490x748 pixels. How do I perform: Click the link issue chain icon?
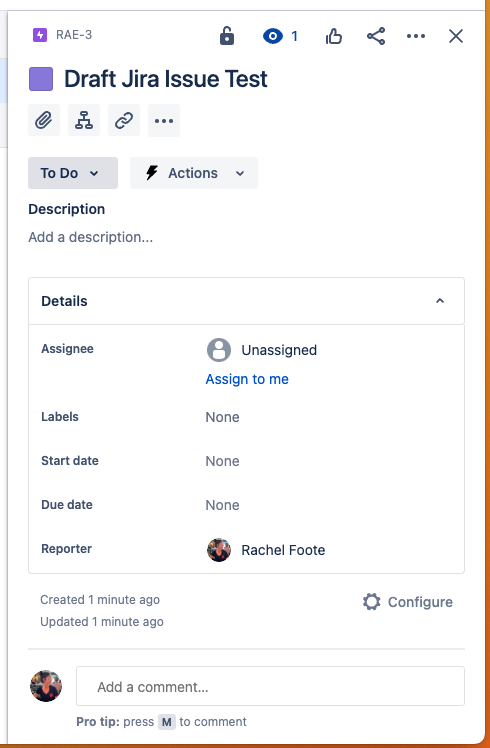[x=124, y=120]
